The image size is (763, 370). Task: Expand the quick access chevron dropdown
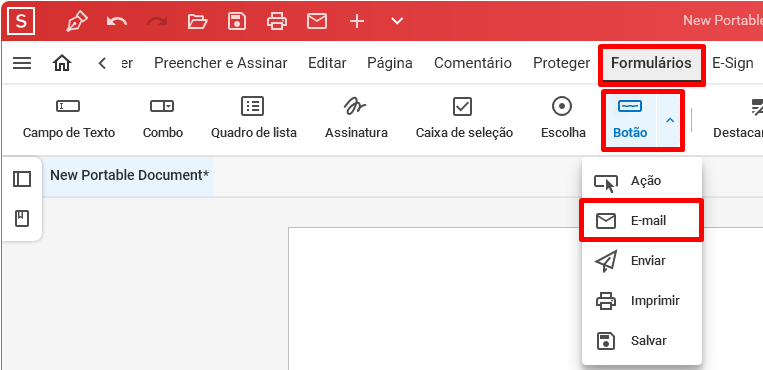397,21
